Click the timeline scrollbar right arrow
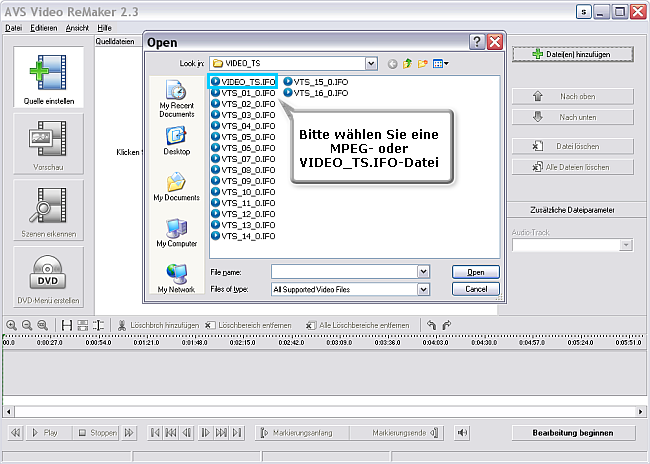Viewport: 650px width, 464px height. click(x=640, y=412)
